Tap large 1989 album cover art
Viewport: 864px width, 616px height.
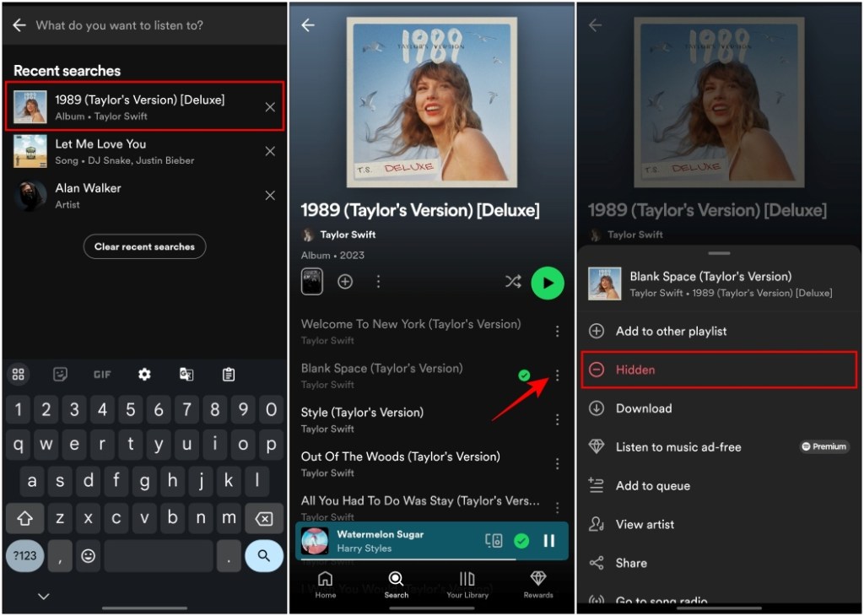(431, 102)
